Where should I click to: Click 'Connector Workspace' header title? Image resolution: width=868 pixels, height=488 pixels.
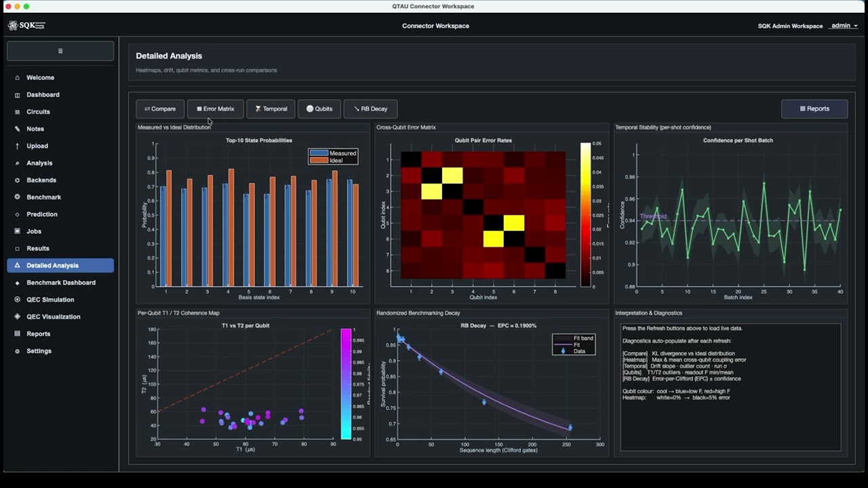pyautogui.click(x=435, y=26)
